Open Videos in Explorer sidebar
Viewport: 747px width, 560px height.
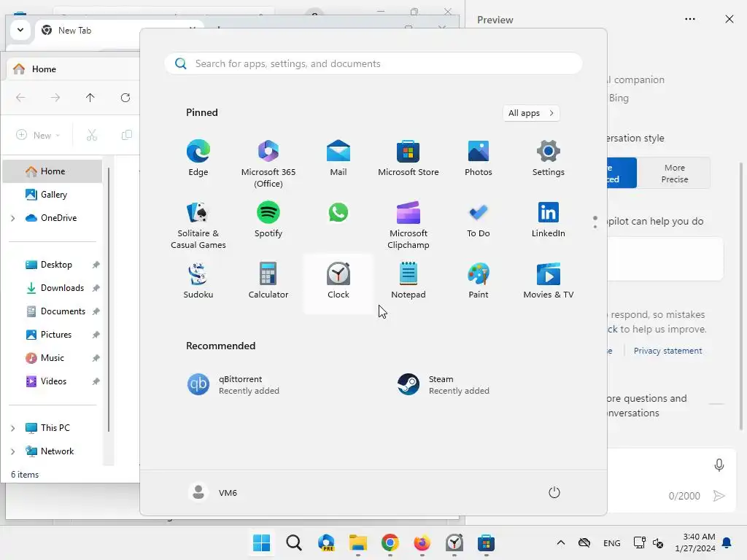coord(53,381)
